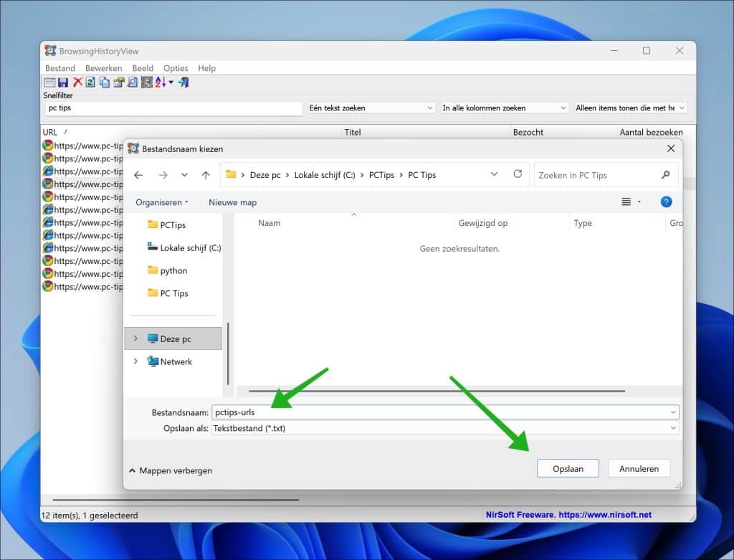Click 'Mappen verbergen' to hide folders
This screenshot has height=560, width=734.
[x=171, y=470]
